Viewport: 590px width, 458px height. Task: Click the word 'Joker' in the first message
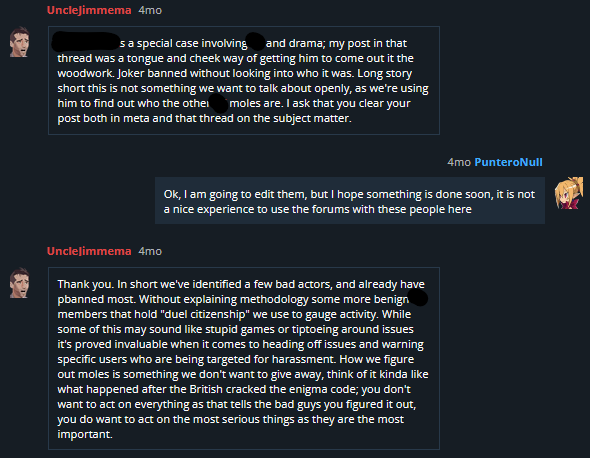[131, 73]
